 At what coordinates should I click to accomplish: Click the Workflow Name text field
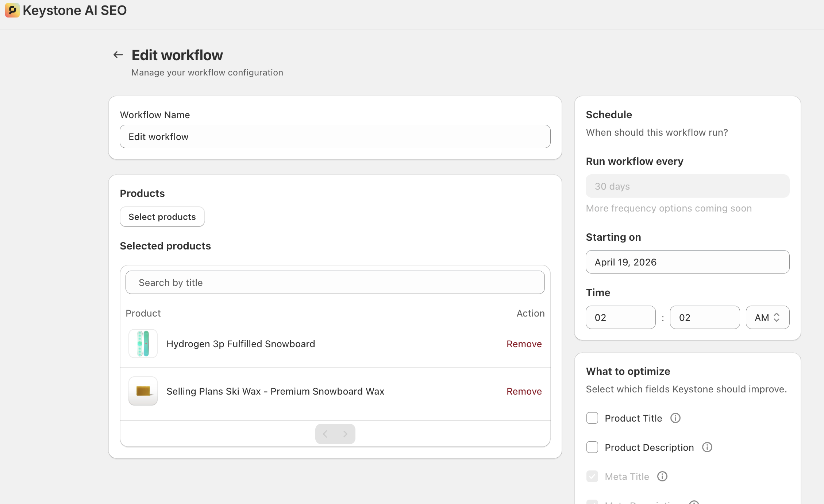335,136
